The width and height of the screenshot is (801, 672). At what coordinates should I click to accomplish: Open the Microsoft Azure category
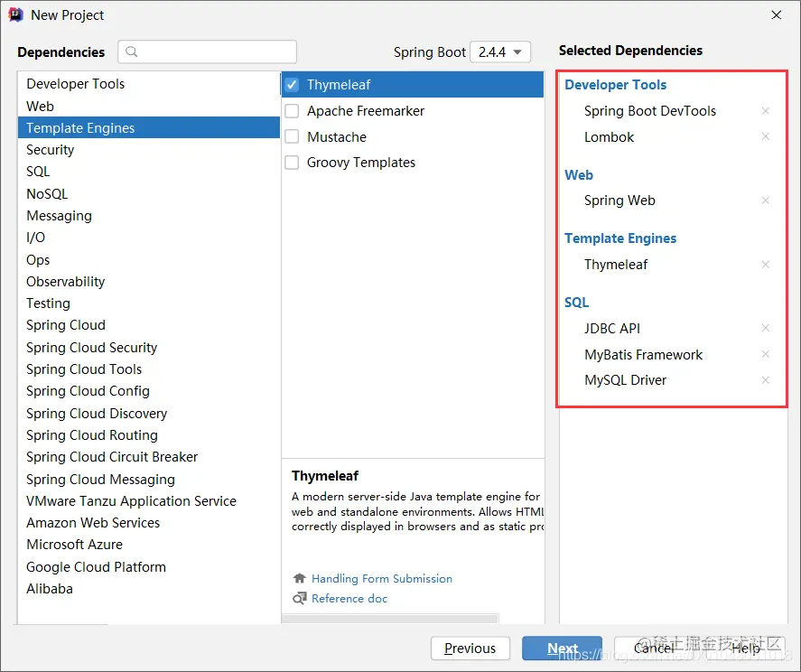(x=149, y=545)
